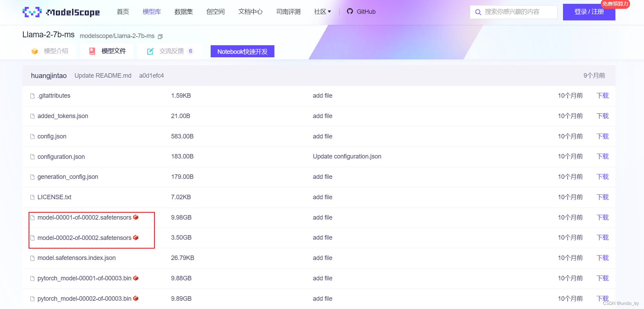Expand the 社区 dropdown menu
Image resolution: width=644 pixels, height=309 pixels.
coord(322,12)
